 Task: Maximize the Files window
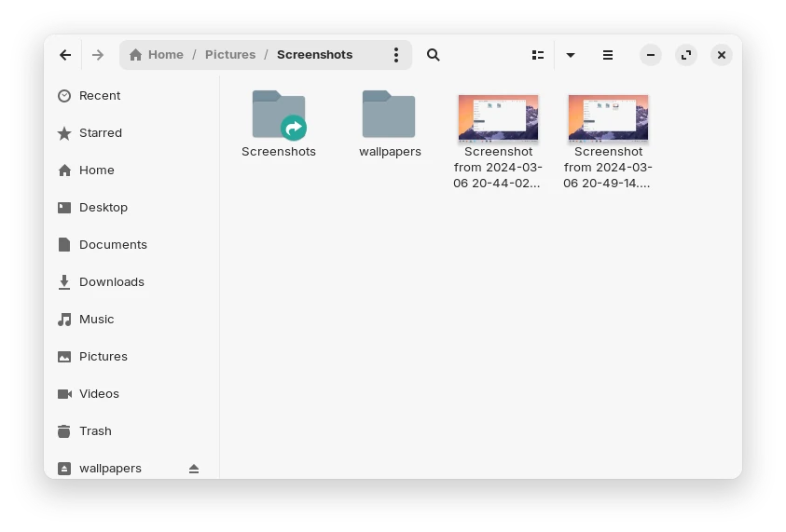coord(686,55)
